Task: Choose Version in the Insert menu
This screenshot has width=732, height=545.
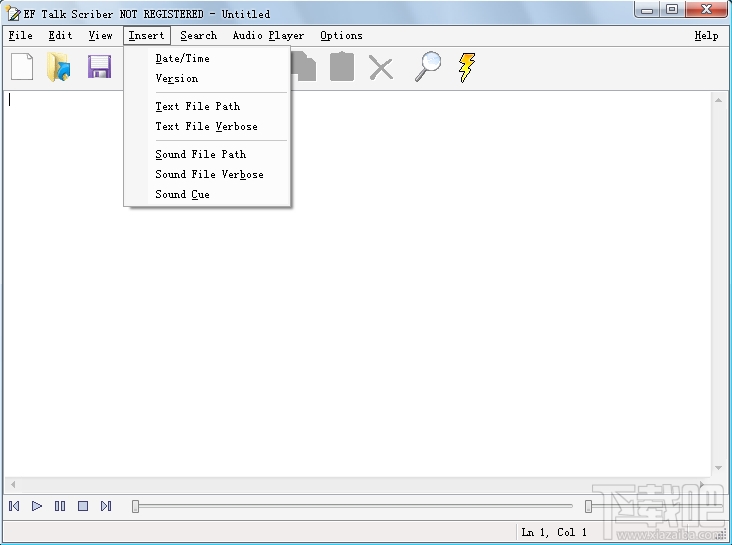Action: point(207,78)
